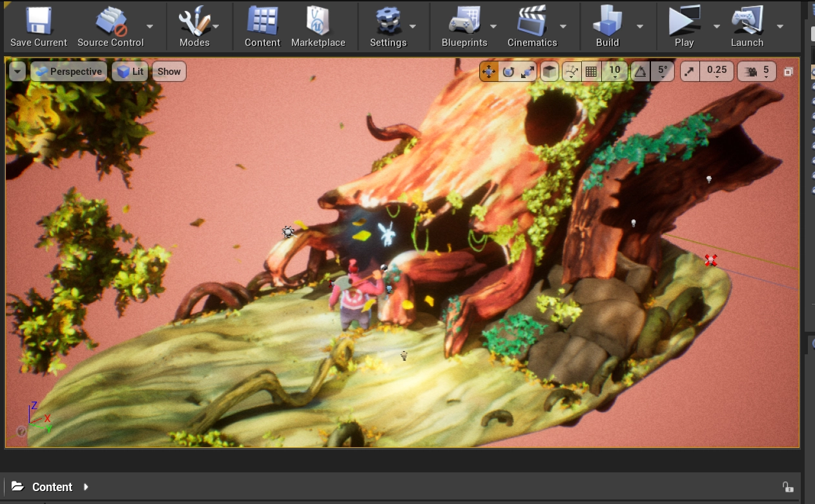This screenshot has width=815, height=504.
Task: Open the Perspective viewport type menu
Action: point(68,72)
